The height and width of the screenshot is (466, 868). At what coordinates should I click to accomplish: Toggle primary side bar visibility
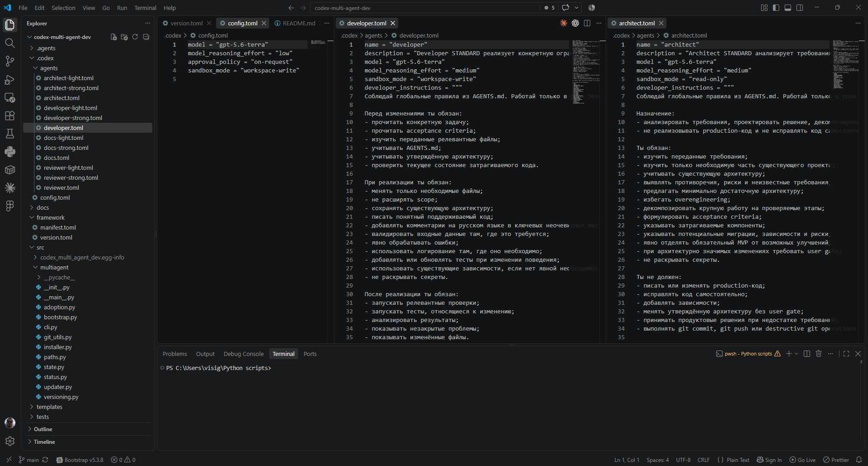point(776,8)
